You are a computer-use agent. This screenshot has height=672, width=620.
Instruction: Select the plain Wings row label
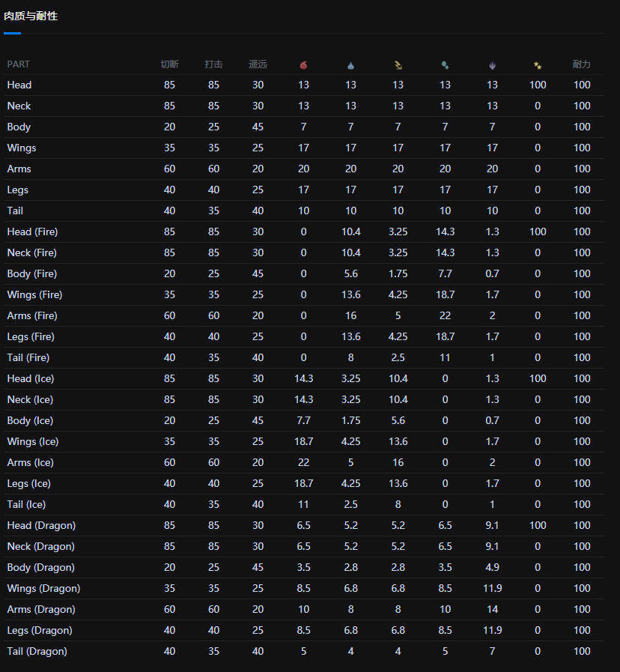coord(22,148)
